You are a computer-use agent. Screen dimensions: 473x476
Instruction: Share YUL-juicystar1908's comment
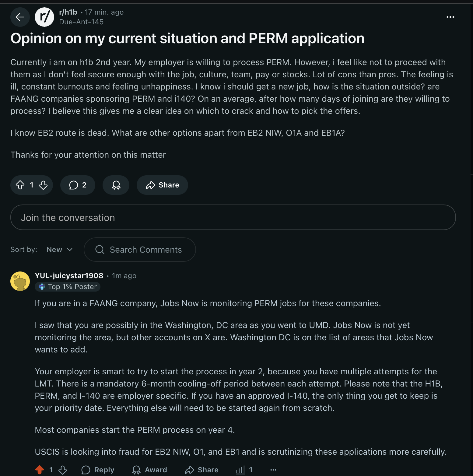[201, 470]
